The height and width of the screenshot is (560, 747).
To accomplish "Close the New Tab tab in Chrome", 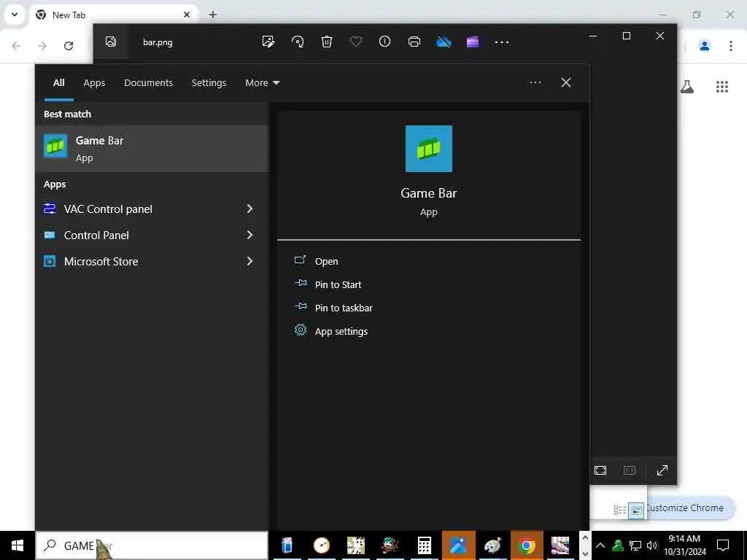I will tap(187, 15).
